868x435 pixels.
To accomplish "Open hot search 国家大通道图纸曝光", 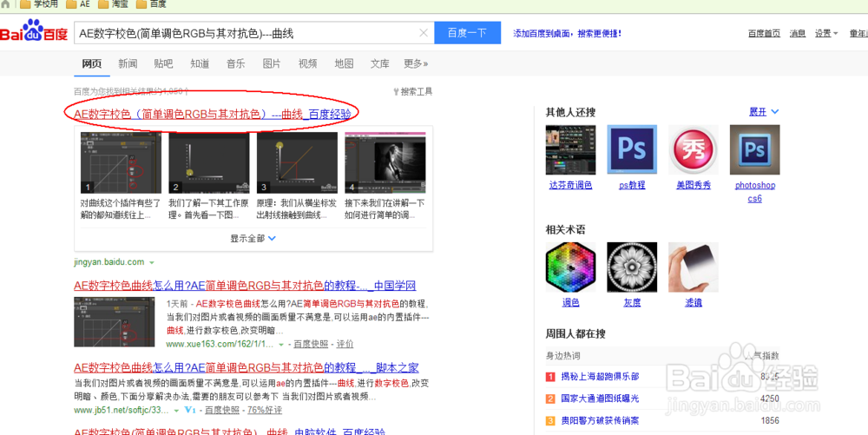I will pos(600,399).
